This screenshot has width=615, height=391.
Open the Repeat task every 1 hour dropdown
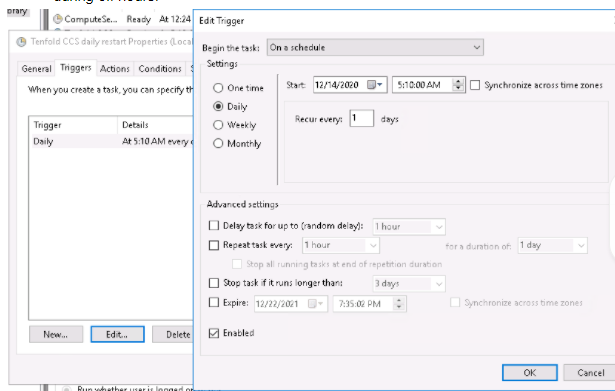(x=340, y=245)
